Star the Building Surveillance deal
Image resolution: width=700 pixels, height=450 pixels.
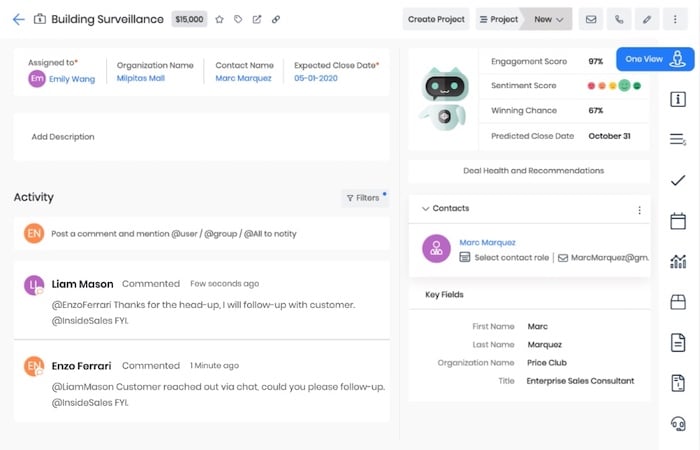(219, 19)
